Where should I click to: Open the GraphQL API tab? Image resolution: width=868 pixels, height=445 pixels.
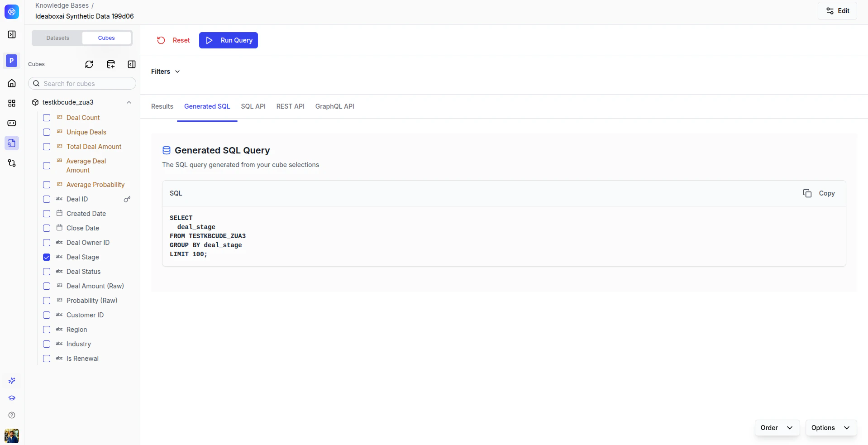pyautogui.click(x=335, y=106)
